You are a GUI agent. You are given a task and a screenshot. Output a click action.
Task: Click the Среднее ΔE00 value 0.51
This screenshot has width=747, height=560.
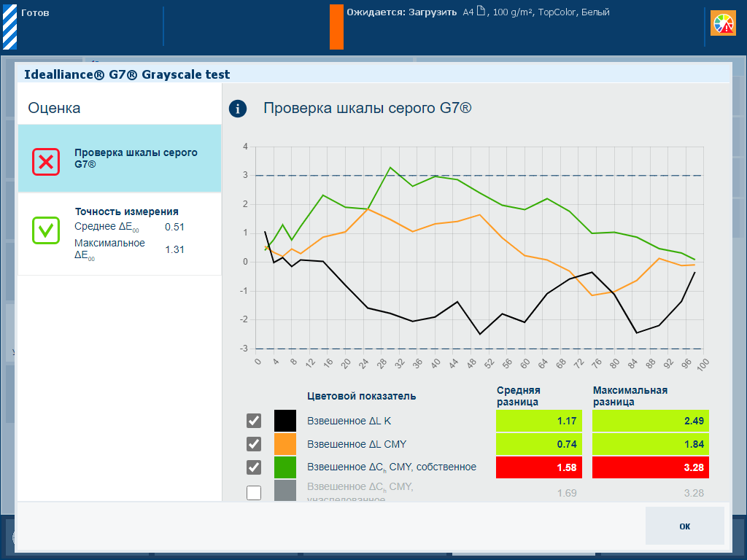pos(174,227)
